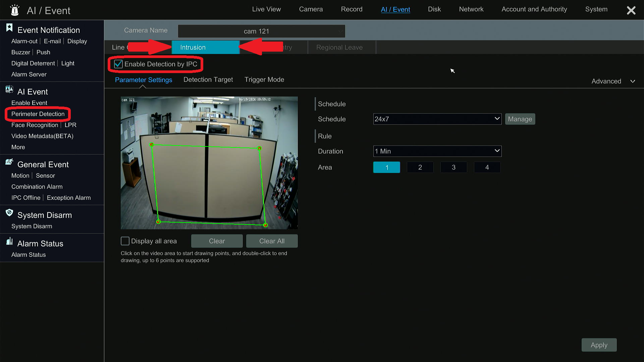The height and width of the screenshot is (362, 644).
Task: Click the AI Event panel icon
Action: click(9, 89)
